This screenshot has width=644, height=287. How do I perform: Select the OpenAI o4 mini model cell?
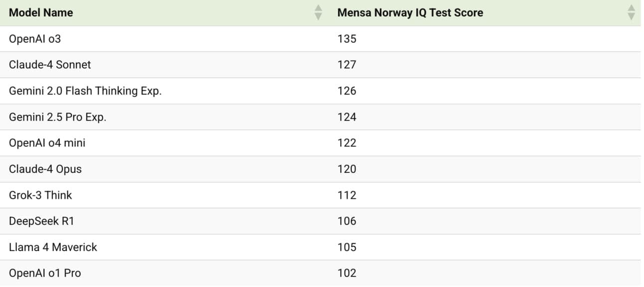pos(47,143)
